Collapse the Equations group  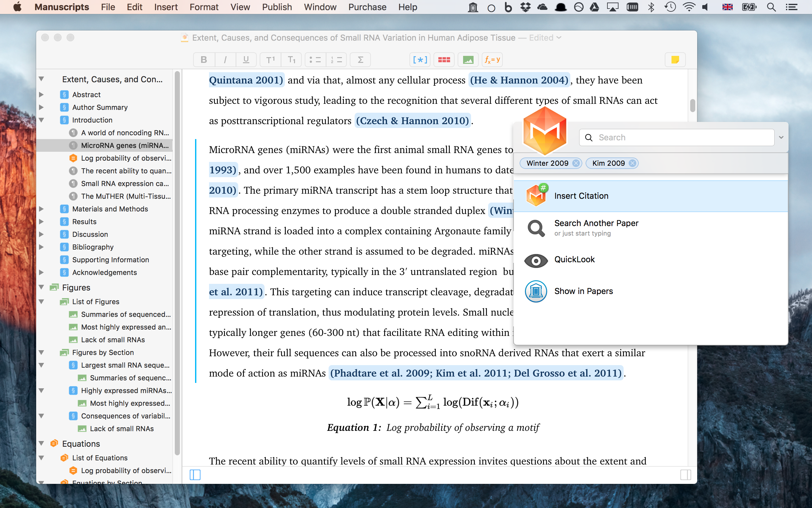tap(41, 444)
